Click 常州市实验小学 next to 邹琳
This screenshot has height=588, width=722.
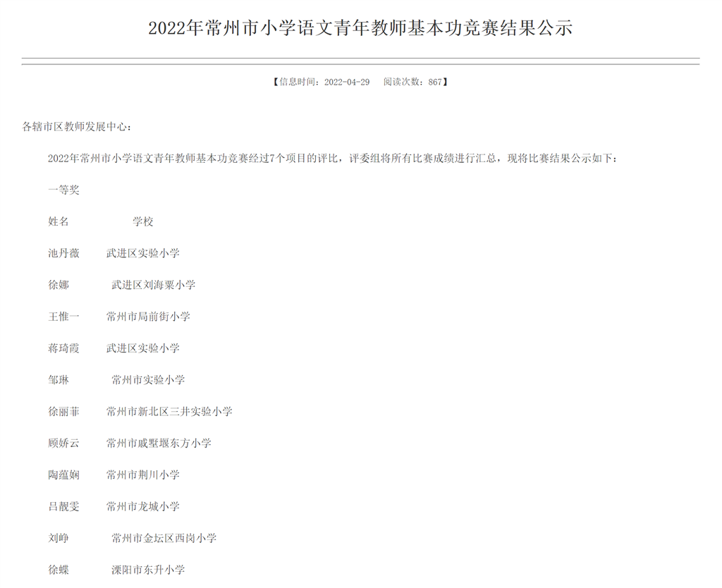(148, 380)
